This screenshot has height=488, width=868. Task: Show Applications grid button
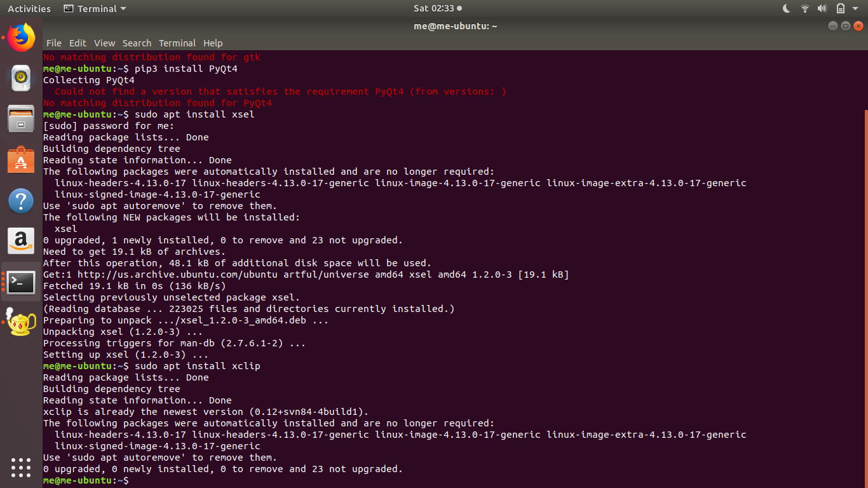point(21,467)
